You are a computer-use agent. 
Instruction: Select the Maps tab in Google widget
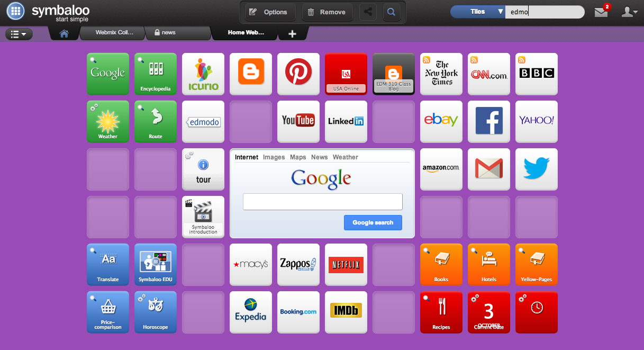click(298, 157)
